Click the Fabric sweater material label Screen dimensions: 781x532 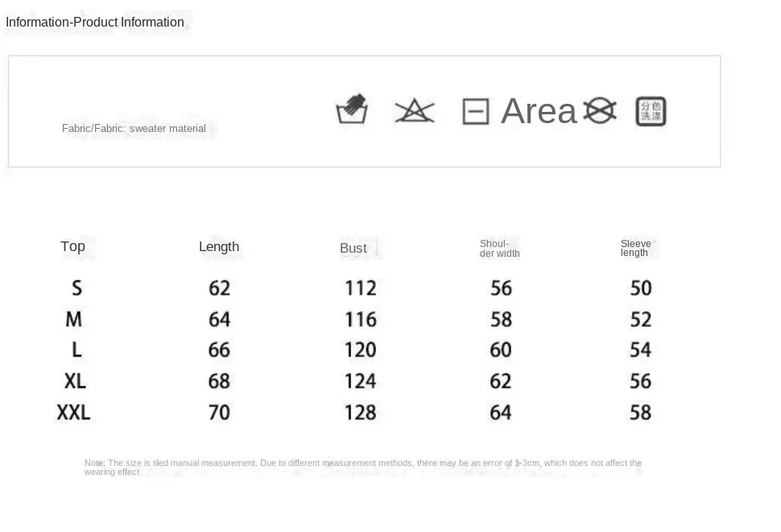pyautogui.click(x=134, y=129)
